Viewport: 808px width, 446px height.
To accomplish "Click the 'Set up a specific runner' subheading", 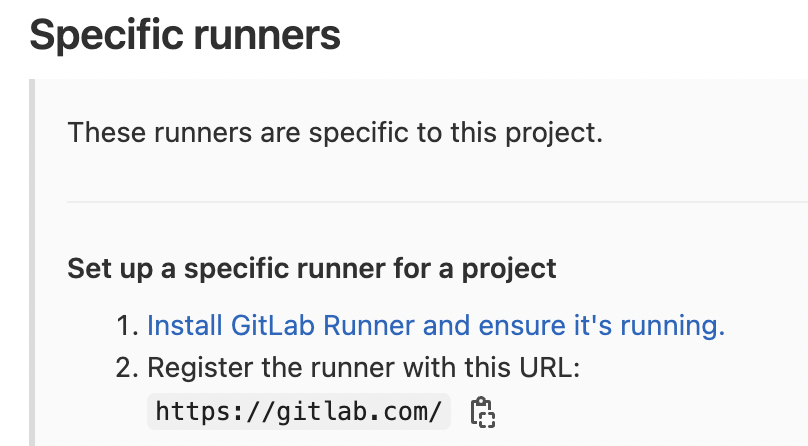I will click(x=312, y=269).
